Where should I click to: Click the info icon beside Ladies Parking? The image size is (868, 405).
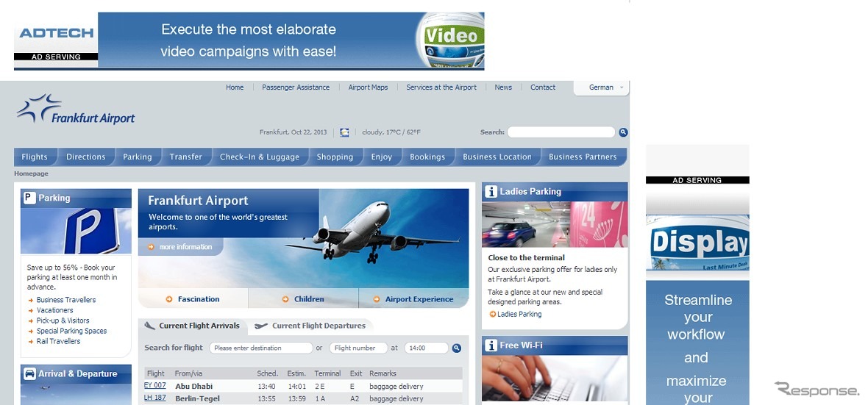coord(491,192)
